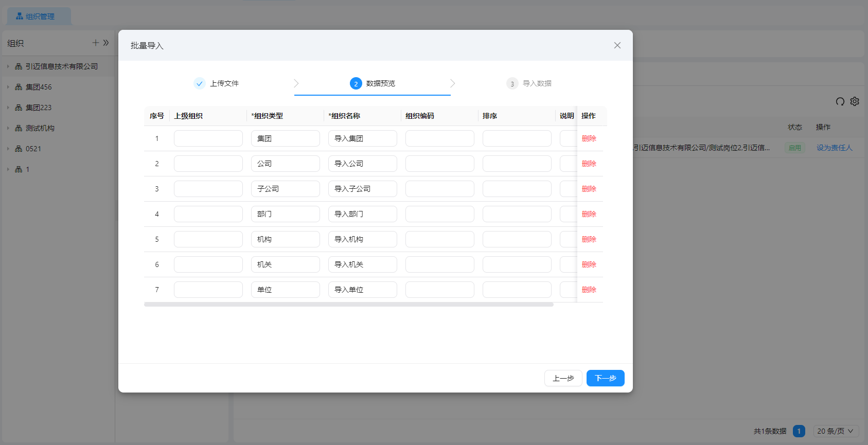Open the table settings gear icon
This screenshot has height=445, width=868.
855,101
